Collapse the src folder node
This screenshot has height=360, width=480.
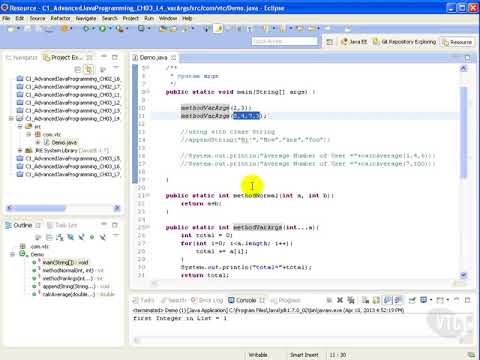pyautogui.click(x=20, y=127)
